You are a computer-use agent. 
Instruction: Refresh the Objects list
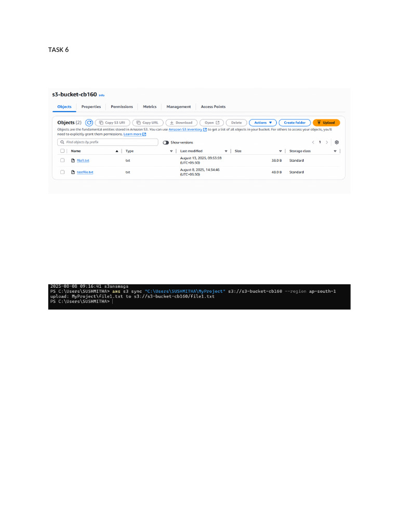89,123
